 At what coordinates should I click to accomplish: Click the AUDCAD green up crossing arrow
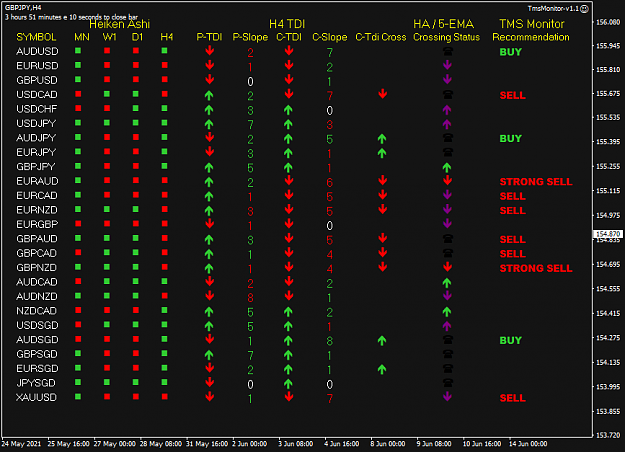tap(447, 283)
